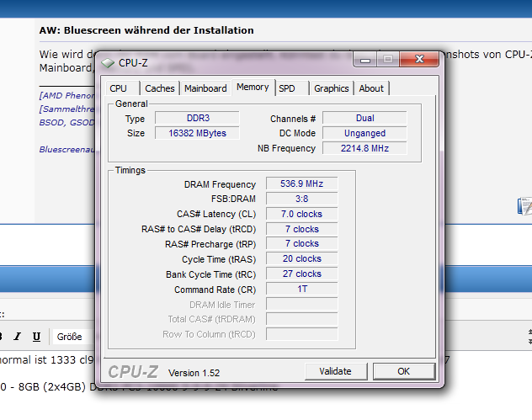
Task: Click the Validate button
Action: click(x=336, y=371)
